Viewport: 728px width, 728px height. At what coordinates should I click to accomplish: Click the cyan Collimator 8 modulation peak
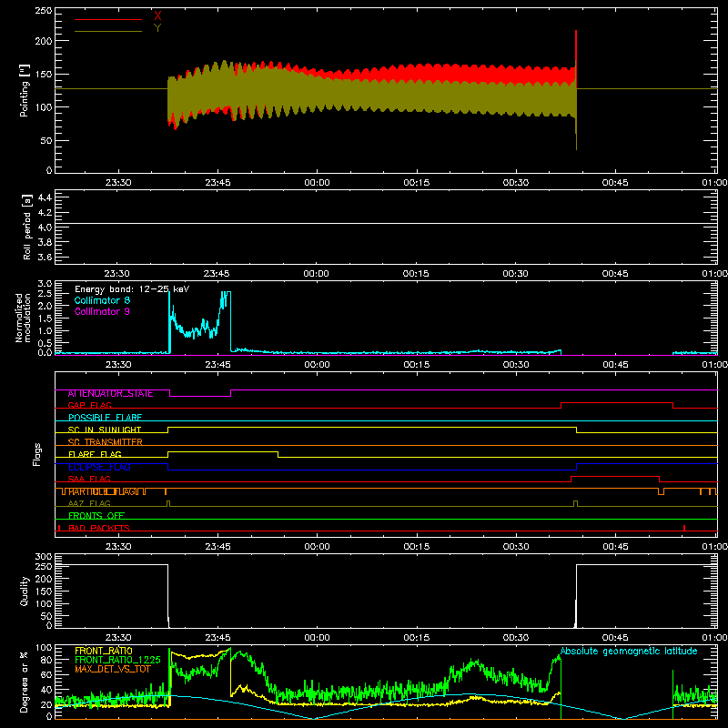(x=226, y=298)
